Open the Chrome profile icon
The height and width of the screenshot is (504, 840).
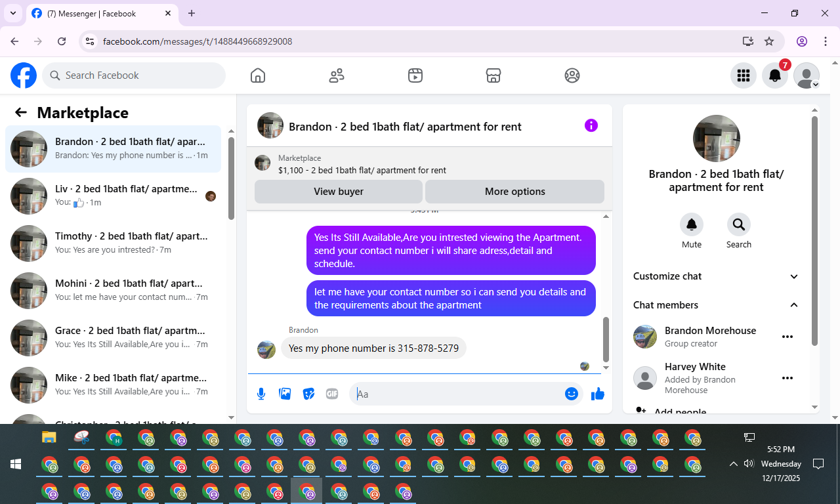[802, 41]
